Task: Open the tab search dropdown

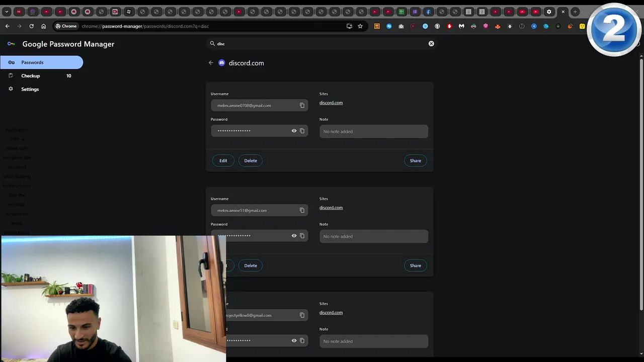Action: pos(7,12)
